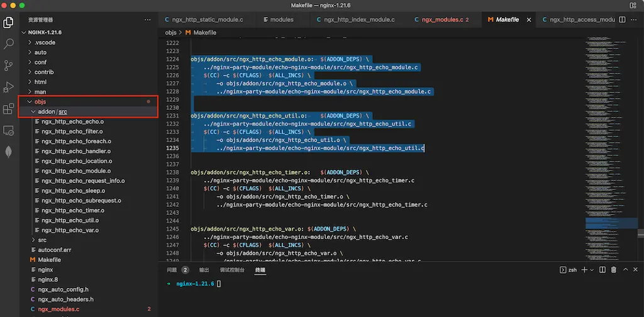Open the MongoDB leaf icon view
Image resolution: width=644 pixels, height=317 pixels.
tap(9, 152)
